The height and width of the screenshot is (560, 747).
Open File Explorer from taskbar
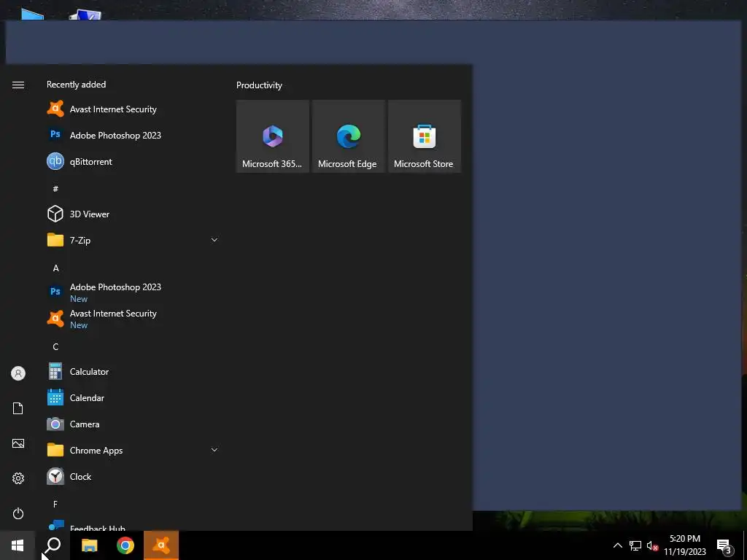(89, 545)
